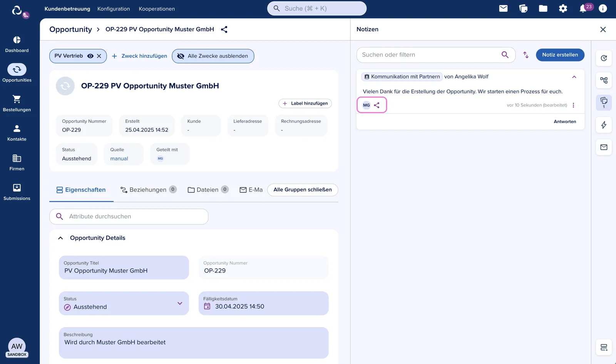
Task: Switch to Dateien tab
Action: (x=208, y=190)
